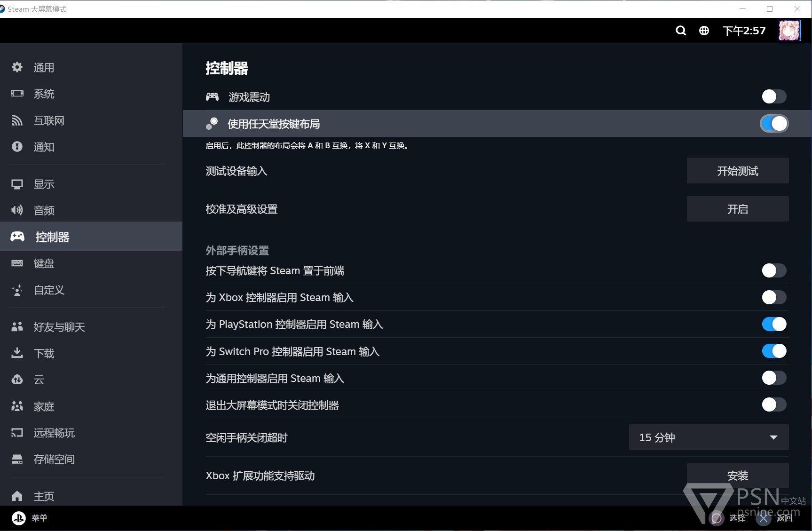
Task: Minimize the Steam 大屏幕模式 window
Action: 742,9
